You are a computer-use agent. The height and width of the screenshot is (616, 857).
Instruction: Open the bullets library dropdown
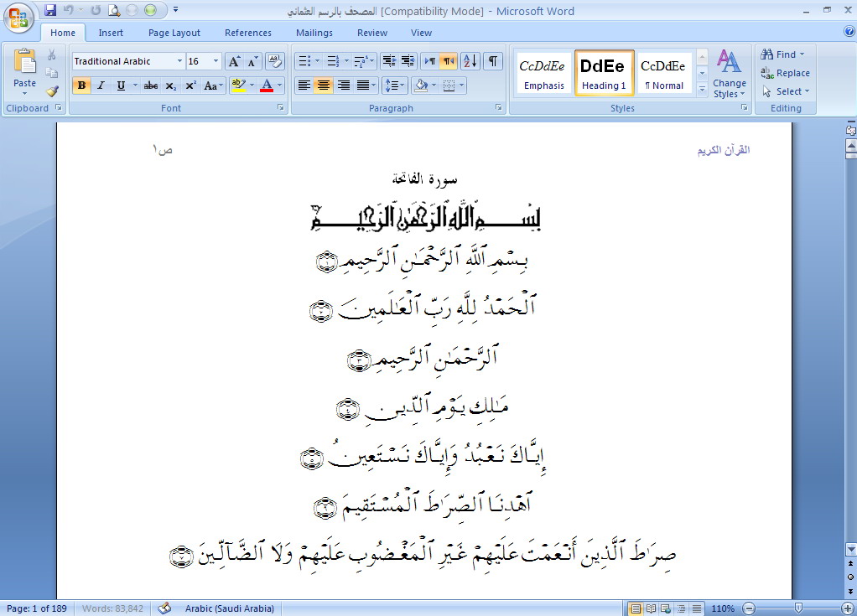[x=317, y=60]
